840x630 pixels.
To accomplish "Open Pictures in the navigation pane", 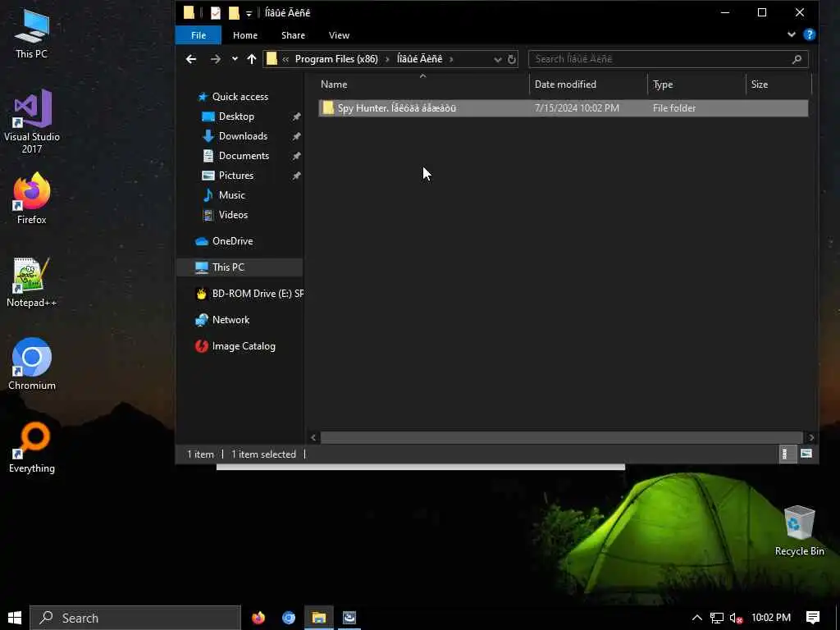I will coord(235,176).
